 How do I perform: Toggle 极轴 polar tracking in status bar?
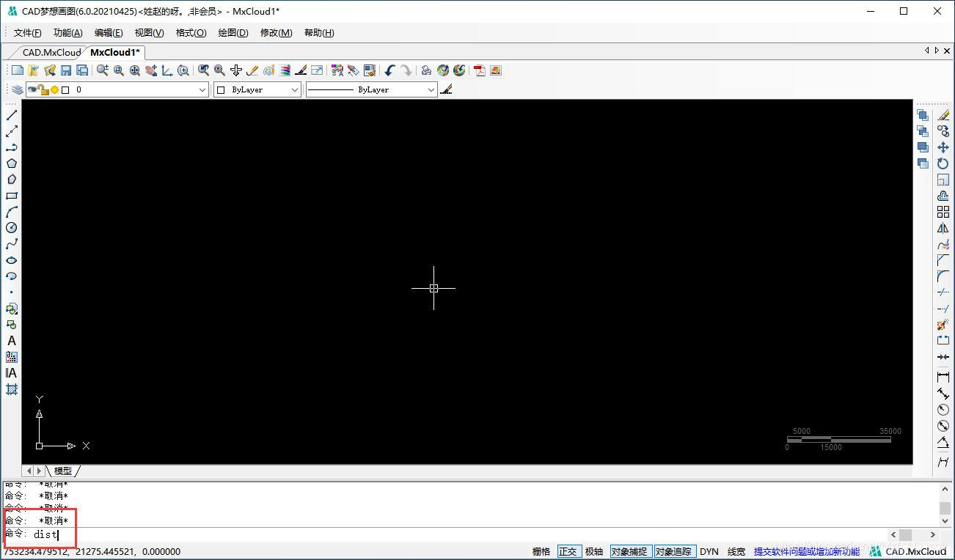(x=594, y=551)
